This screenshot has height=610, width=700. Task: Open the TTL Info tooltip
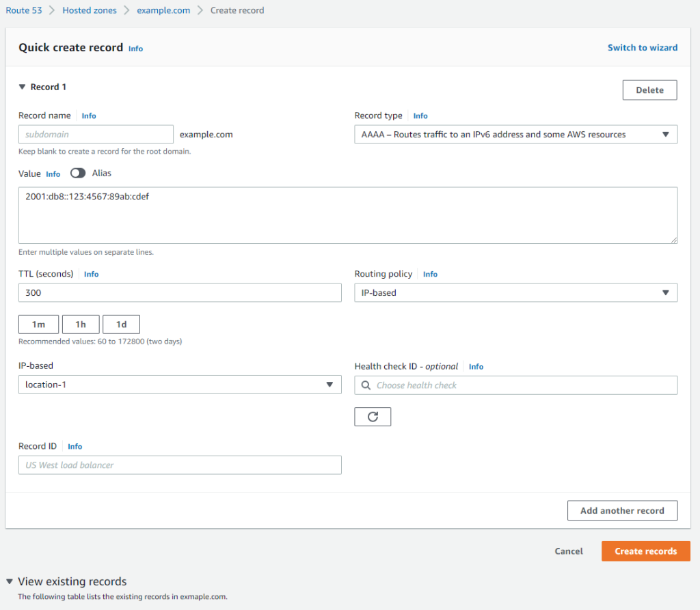(91, 273)
